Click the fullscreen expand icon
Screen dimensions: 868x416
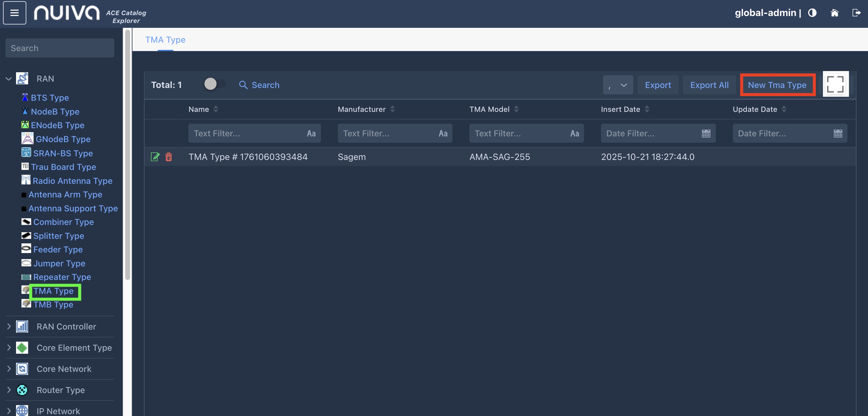[835, 84]
